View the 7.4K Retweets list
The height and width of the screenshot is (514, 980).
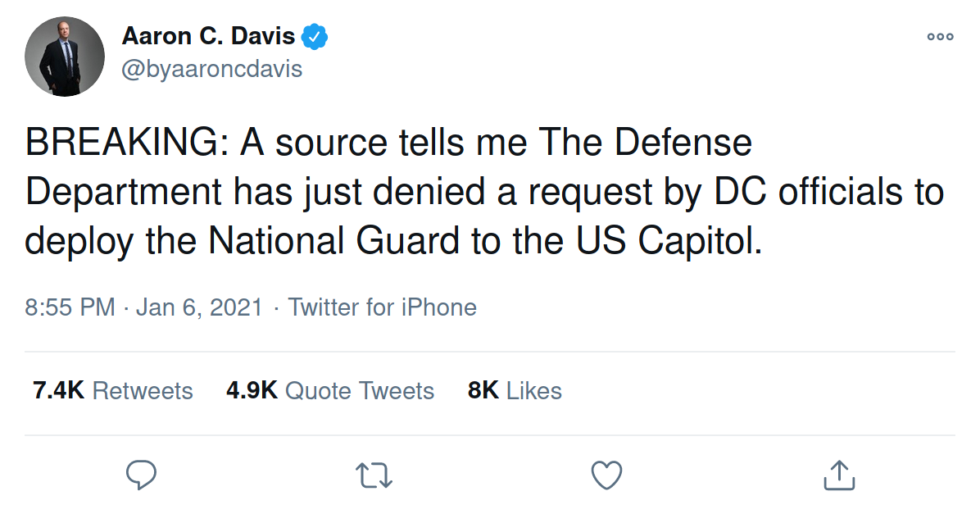(x=113, y=391)
